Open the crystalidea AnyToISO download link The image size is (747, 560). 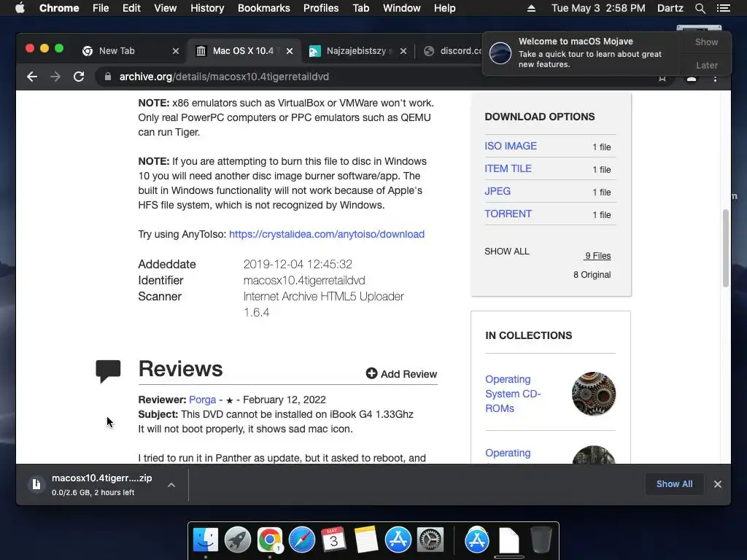coord(327,234)
